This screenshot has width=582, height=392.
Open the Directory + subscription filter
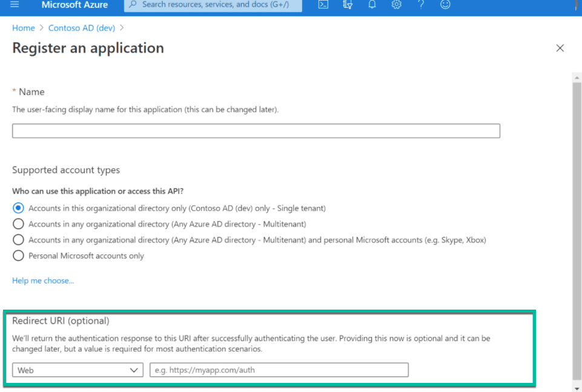(x=348, y=4)
